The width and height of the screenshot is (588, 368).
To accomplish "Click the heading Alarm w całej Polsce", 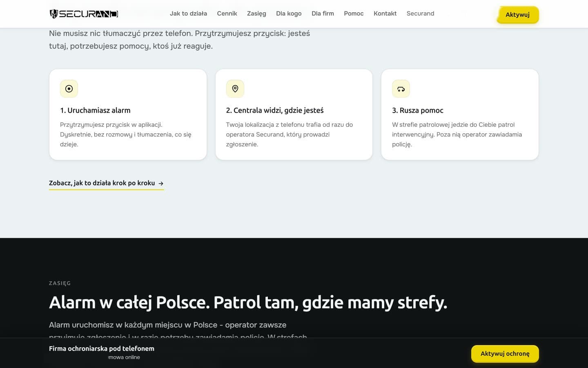I will tap(248, 303).
